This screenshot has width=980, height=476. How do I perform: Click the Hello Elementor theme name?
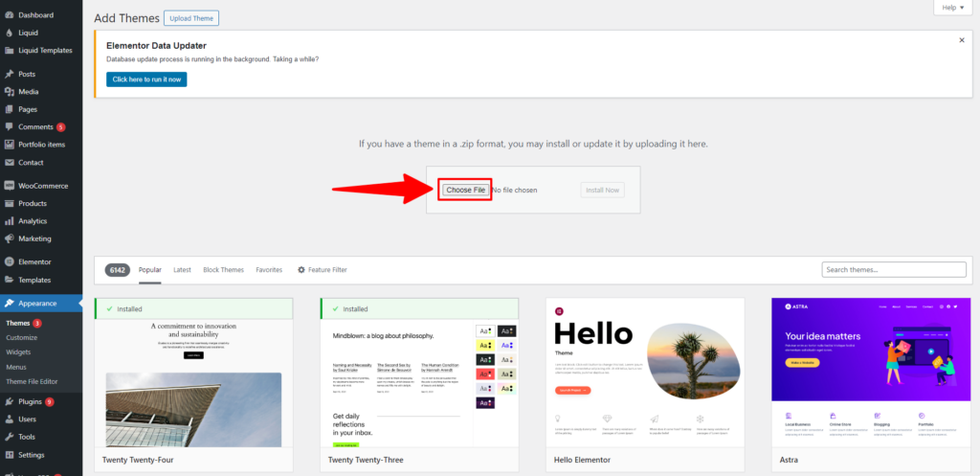click(x=583, y=460)
